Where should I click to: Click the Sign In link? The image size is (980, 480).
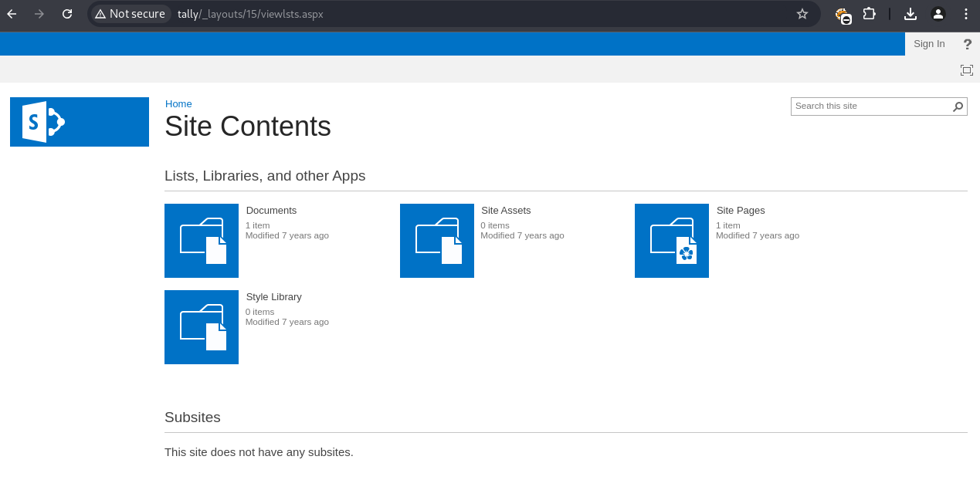tap(928, 44)
